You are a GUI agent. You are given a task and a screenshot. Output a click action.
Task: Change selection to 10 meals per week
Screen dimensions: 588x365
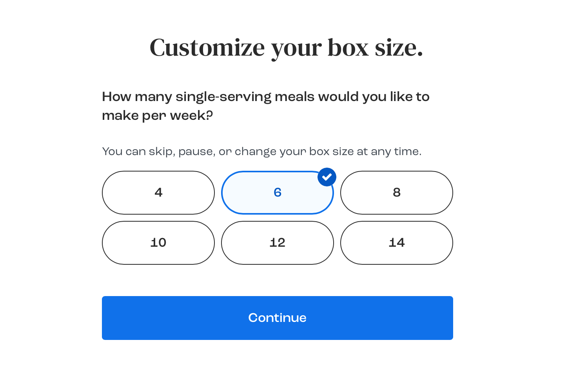point(158,243)
